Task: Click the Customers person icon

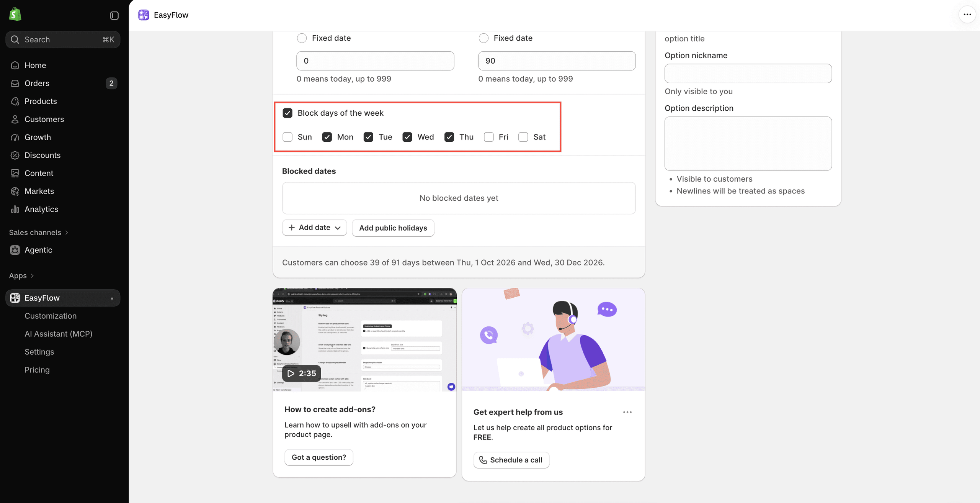Action: [15, 119]
